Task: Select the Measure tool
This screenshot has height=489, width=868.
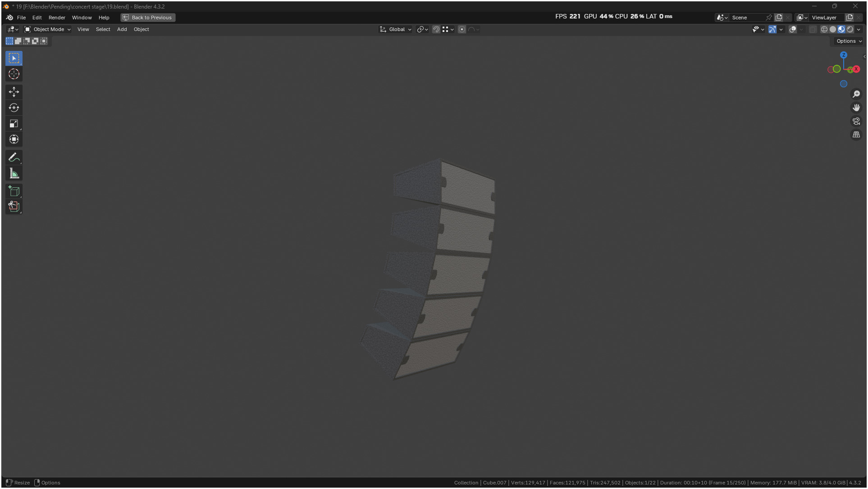Action: (x=14, y=173)
